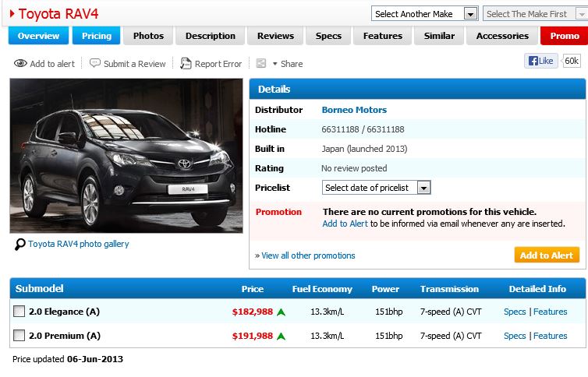Click the eye icon beside Add to alert
Viewport: 588px width, 377px height.
20,63
